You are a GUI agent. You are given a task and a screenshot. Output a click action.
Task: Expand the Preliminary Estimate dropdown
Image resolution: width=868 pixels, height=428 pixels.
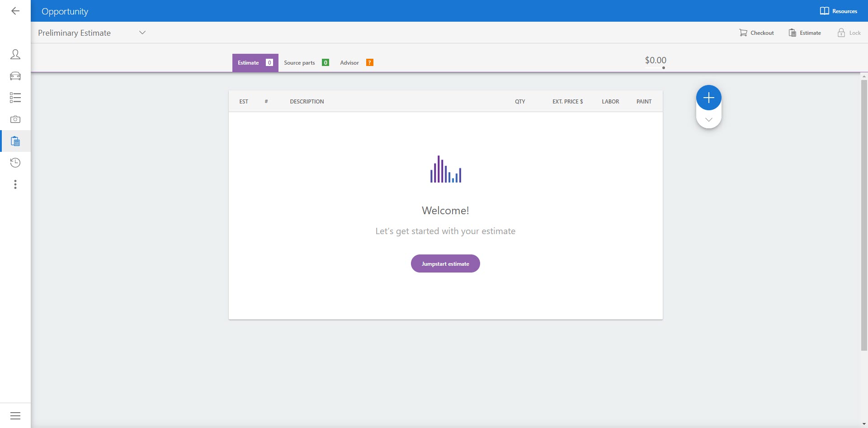click(x=142, y=33)
